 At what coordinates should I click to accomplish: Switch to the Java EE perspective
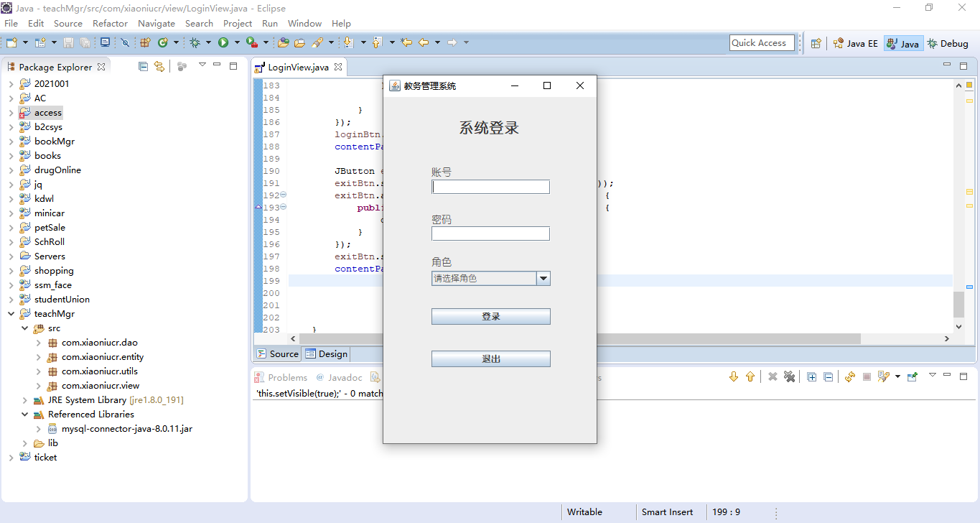(x=855, y=43)
